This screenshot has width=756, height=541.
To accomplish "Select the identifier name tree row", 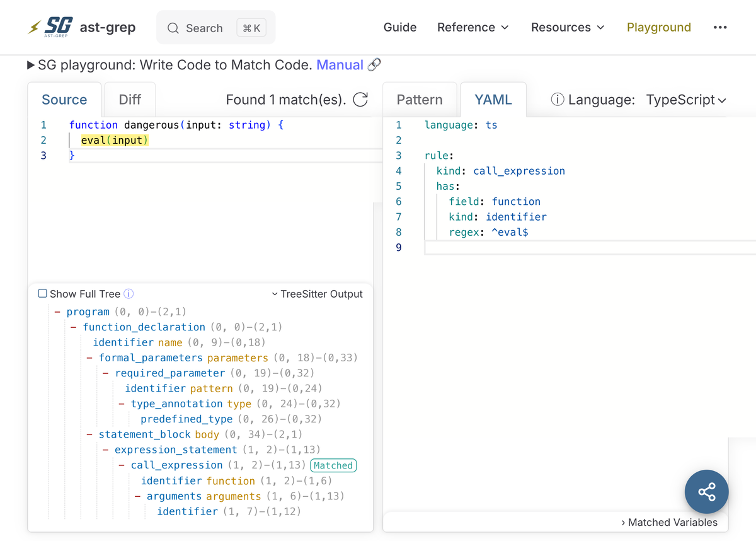I will tap(180, 342).
